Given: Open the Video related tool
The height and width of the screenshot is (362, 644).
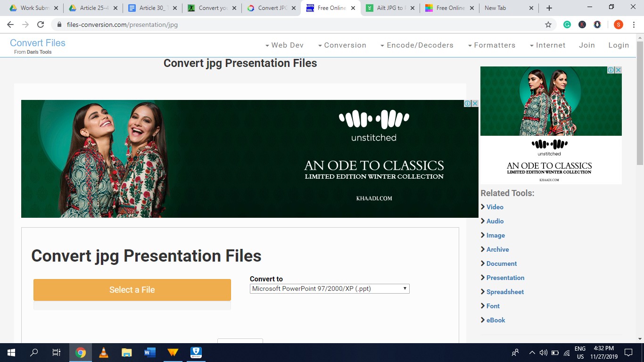Looking at the screenshot, I should pos(495,207).
